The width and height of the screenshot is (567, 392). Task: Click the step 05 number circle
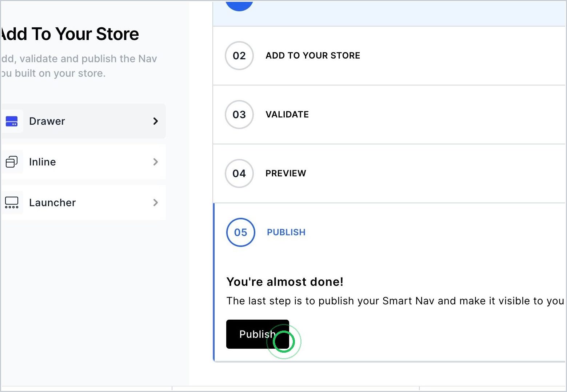point(241,232)
